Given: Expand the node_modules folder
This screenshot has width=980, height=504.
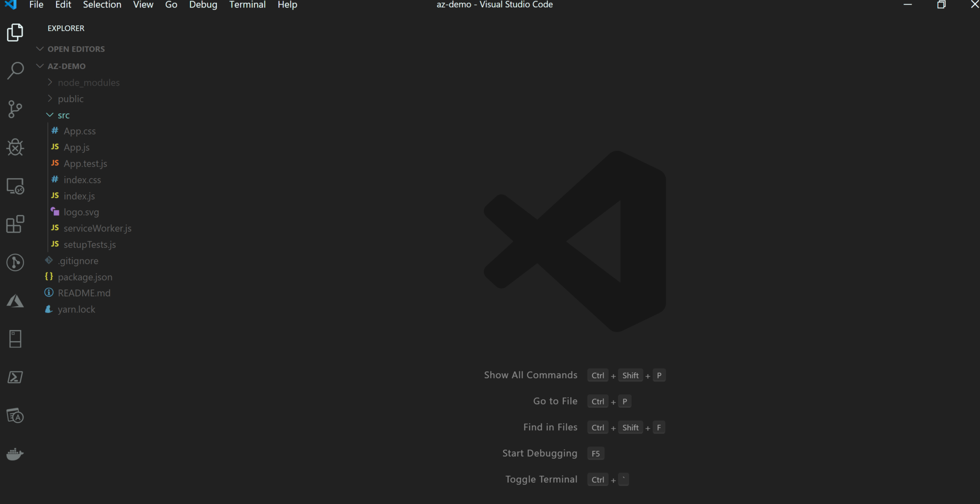Looking at the screenshot, I should pos(89,83).
